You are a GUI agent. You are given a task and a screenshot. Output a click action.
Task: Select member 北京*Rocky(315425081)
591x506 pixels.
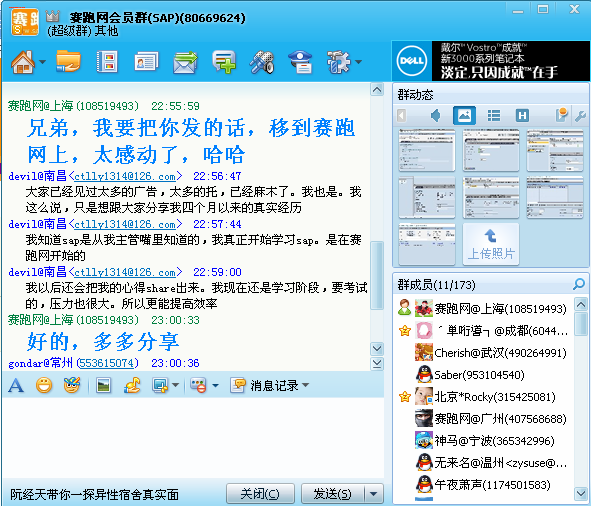click(x=485, y=397)
